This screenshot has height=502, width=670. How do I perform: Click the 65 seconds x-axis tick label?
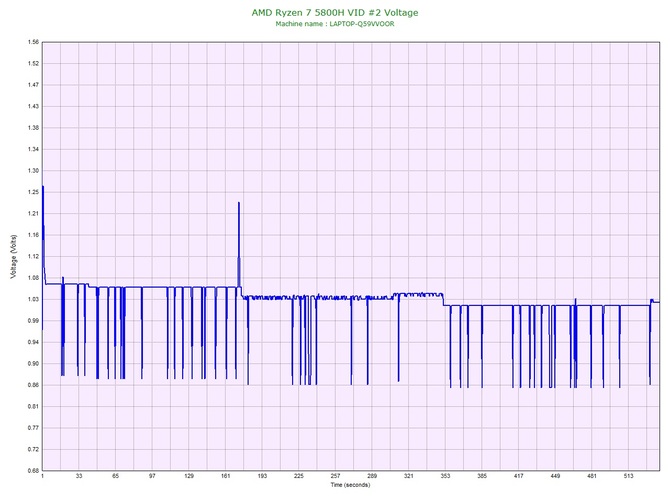click(x=115, y=476)
